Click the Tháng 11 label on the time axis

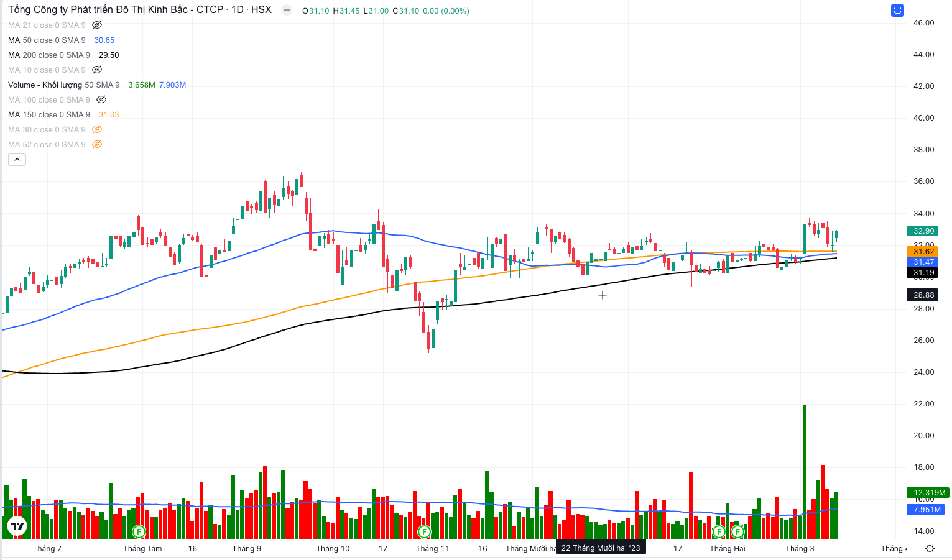pyautogui.click(x=432, y=549)
